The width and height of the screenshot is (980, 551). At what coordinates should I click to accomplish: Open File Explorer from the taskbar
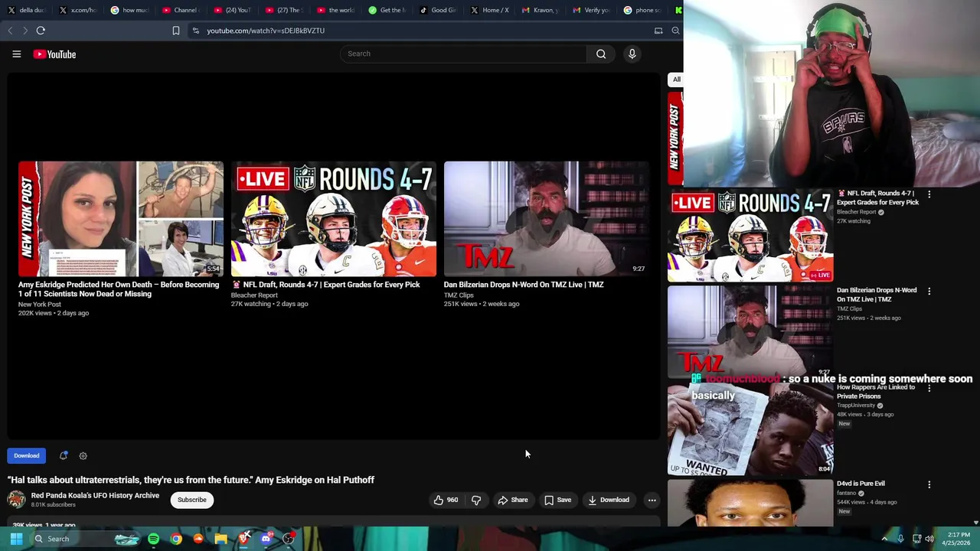pyautogui.click(x=220, y=539)
